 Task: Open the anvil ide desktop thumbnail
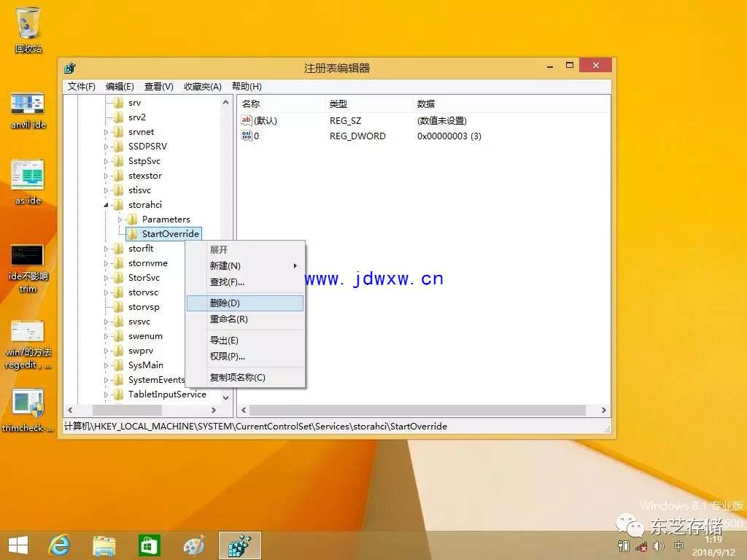pos(28,111)
